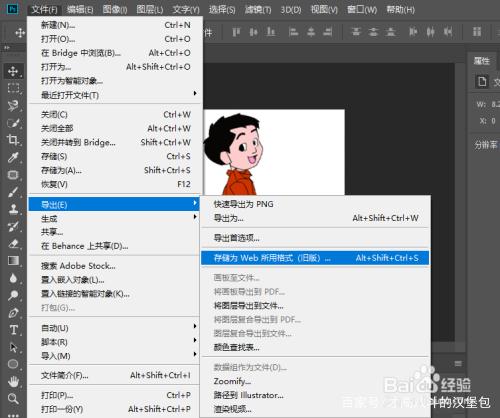The image size is (500, 418).
Task: Click the cartoon boy image on canvas
Action: [x=233, y=154]
